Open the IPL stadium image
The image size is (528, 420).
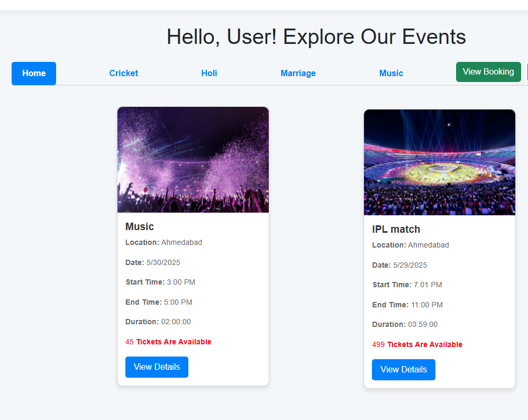(x=440, y=162)
